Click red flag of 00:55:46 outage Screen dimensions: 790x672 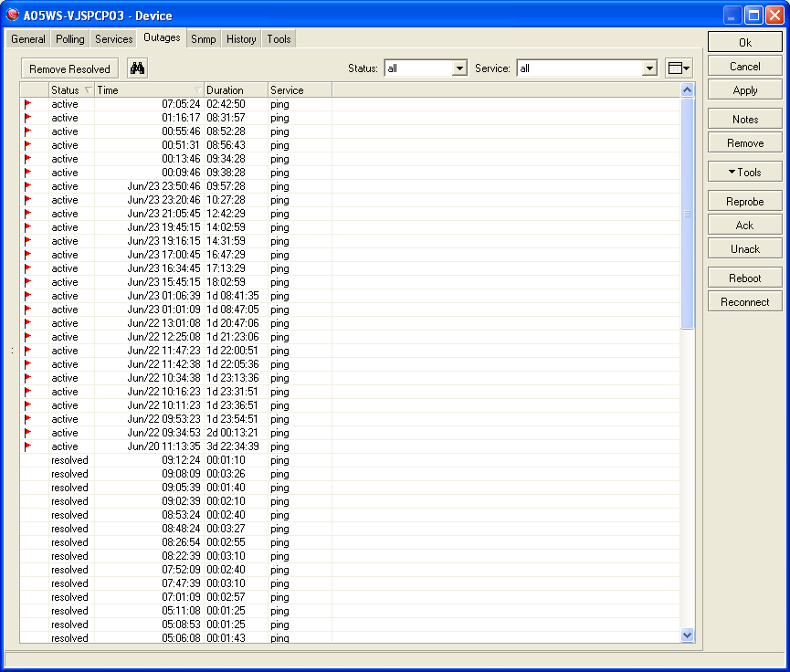[27, 131]
